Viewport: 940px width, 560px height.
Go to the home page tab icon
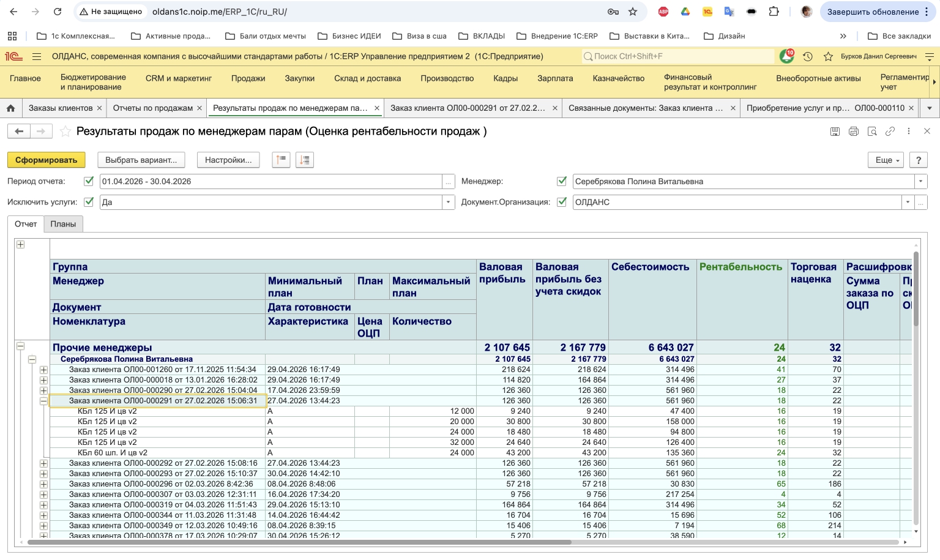click(10, 108)
